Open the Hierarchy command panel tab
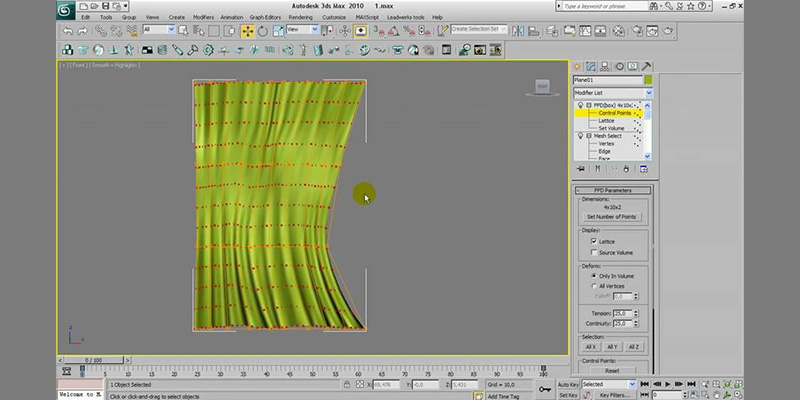The height and width of the screenshot is (400, 800). pos(605,66)
